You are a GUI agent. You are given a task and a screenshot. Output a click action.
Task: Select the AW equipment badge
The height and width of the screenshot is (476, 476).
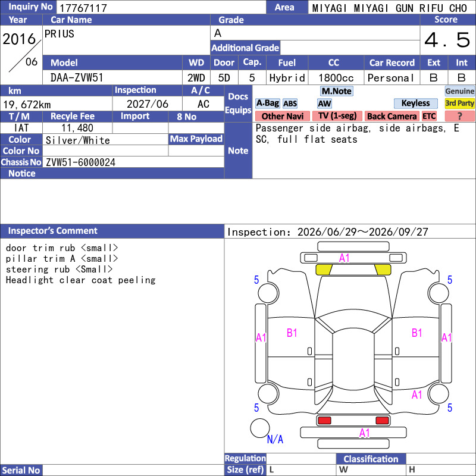pyautogui.click(x=324, y=104)
